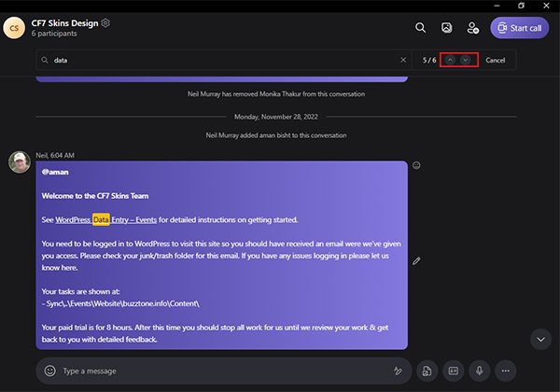Record a voice message with microphone
The height and width of the screenshot is (392, 560).
(x=479, y=371)
